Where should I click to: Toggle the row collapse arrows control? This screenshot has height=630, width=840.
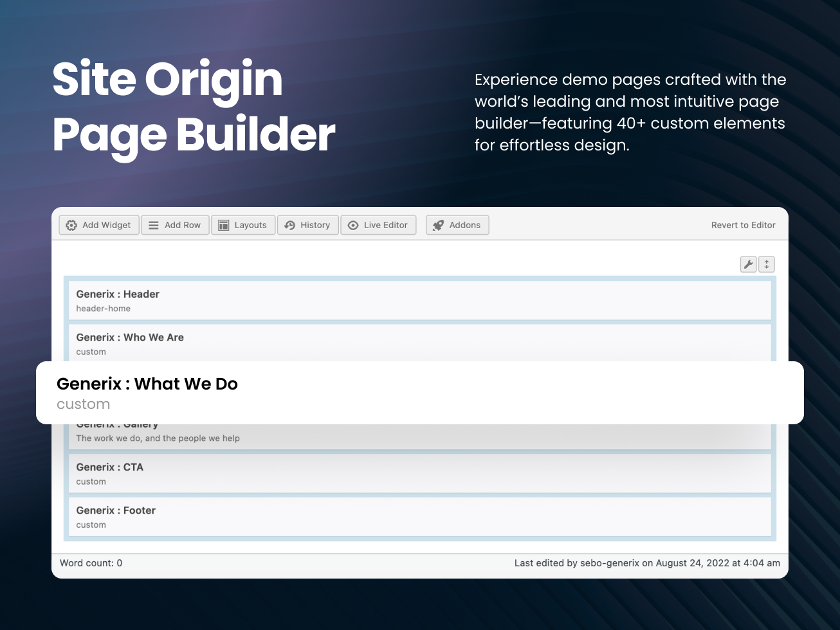(x=766, y=264)
